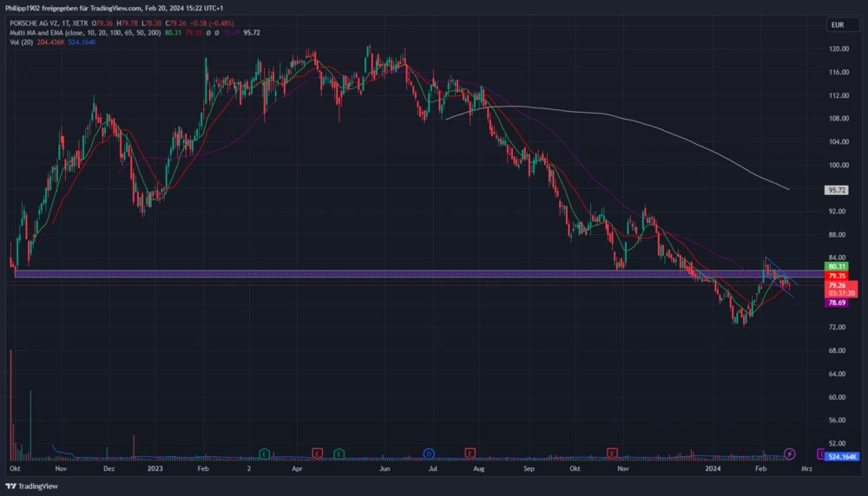Select the Multi MA and EMA indicator legend

82,33
